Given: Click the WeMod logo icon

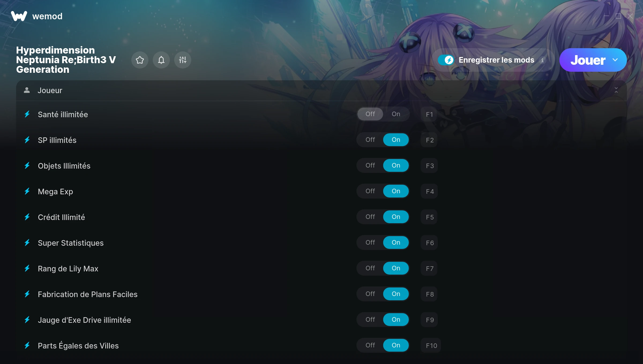Looking at the screenshot, I should point(19,16).
